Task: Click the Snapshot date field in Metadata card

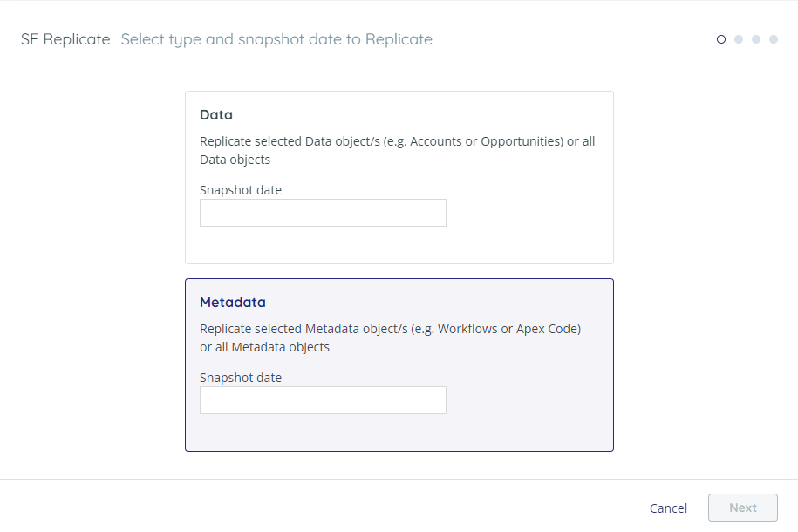Action: pos(323,400)
